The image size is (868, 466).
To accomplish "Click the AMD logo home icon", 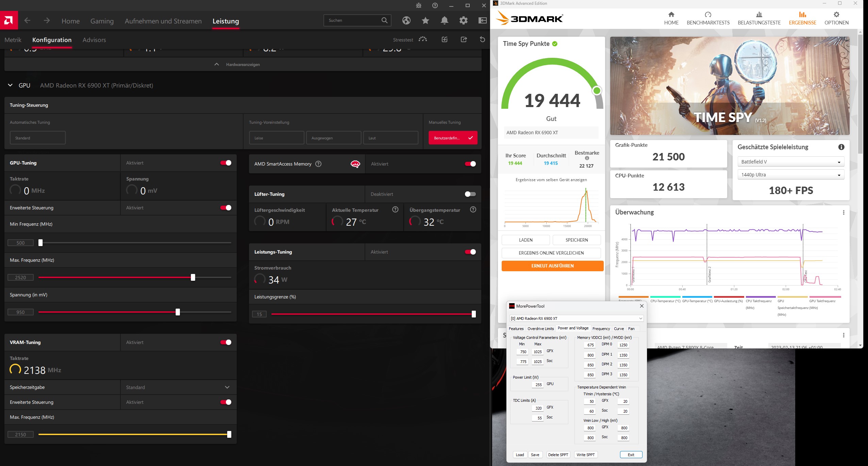I will point(9,20).
